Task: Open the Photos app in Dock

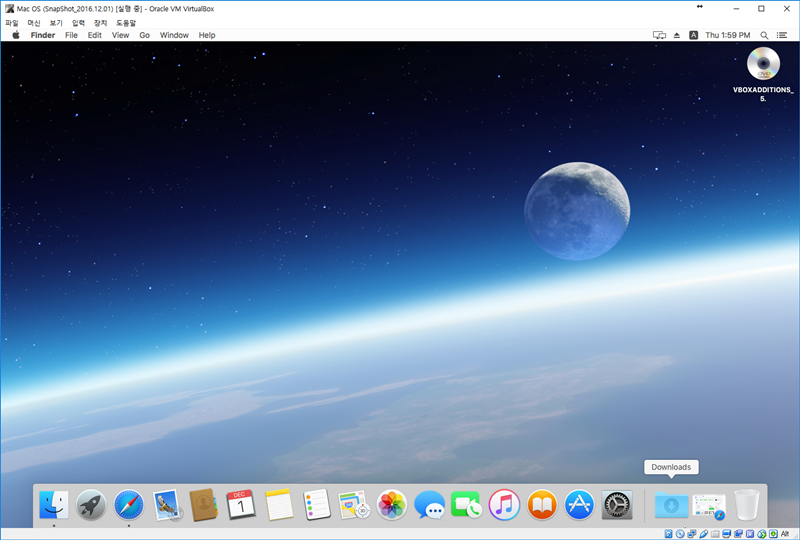Action: 392,505
